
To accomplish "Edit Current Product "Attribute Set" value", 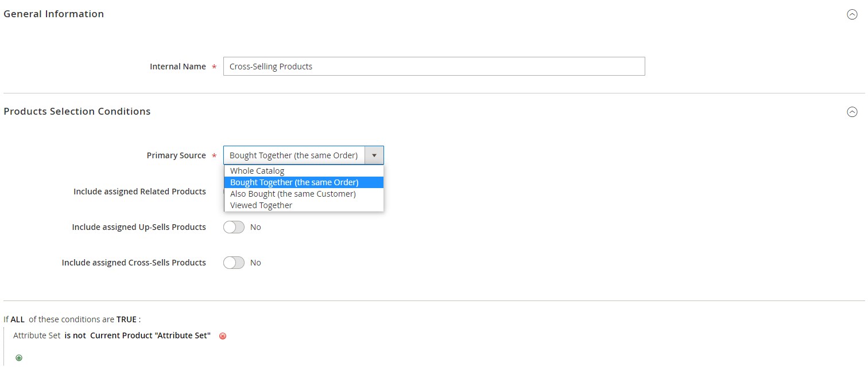I will pos(150,335).
